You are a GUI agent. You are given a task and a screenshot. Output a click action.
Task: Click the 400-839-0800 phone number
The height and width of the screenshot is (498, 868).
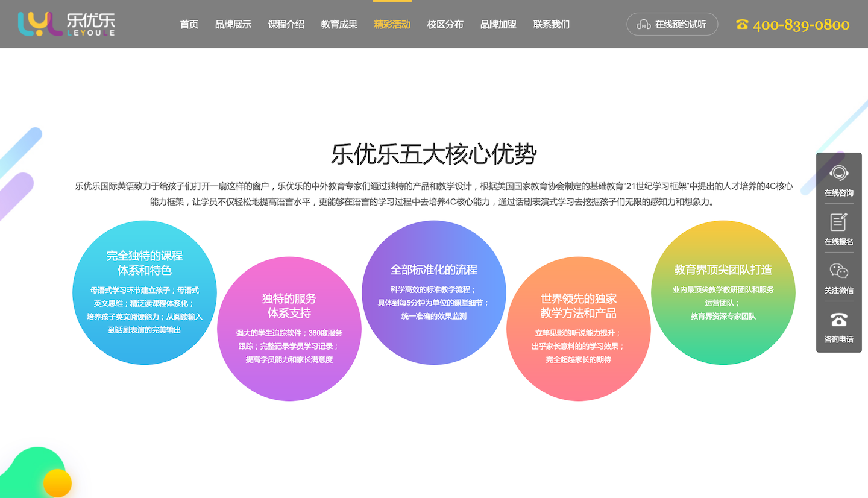point(801,25)
